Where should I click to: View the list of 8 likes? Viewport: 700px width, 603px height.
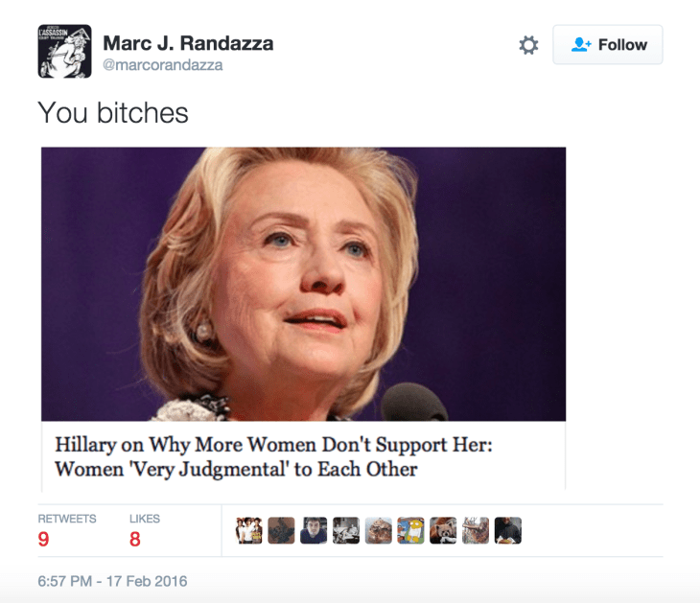[144, 530]
